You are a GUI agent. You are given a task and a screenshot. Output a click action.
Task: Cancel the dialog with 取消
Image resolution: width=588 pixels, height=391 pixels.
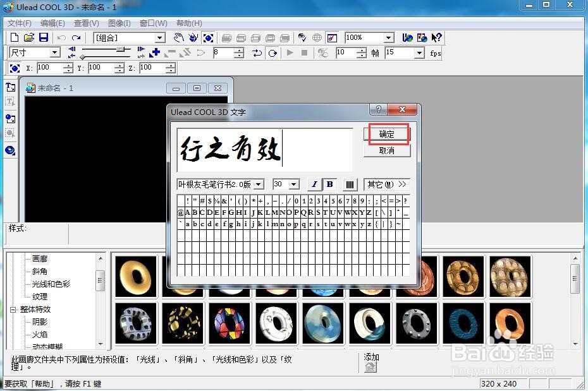[x=386, y=150]
